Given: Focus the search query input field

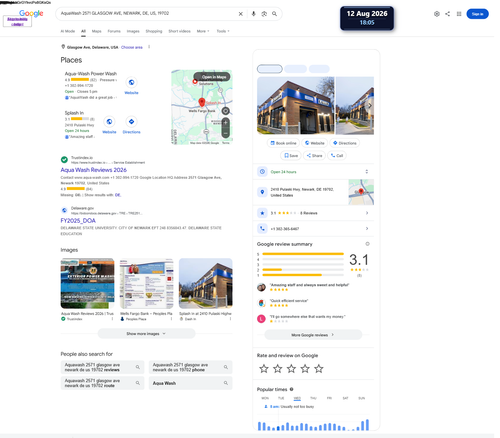Looking at the screenshot, I should [x=147, y=14].
